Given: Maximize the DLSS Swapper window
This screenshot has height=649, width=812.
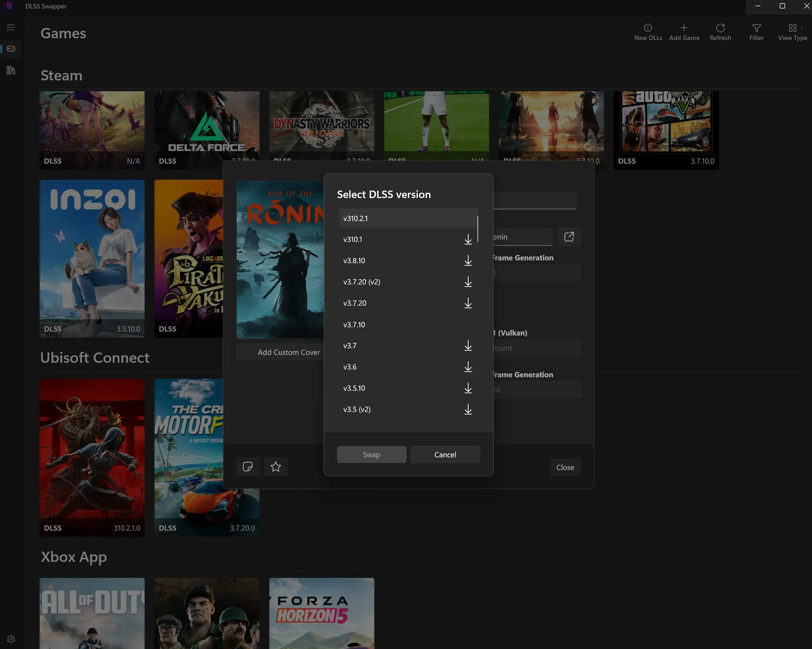Looking at the screenshot, I should coord(782,6).
